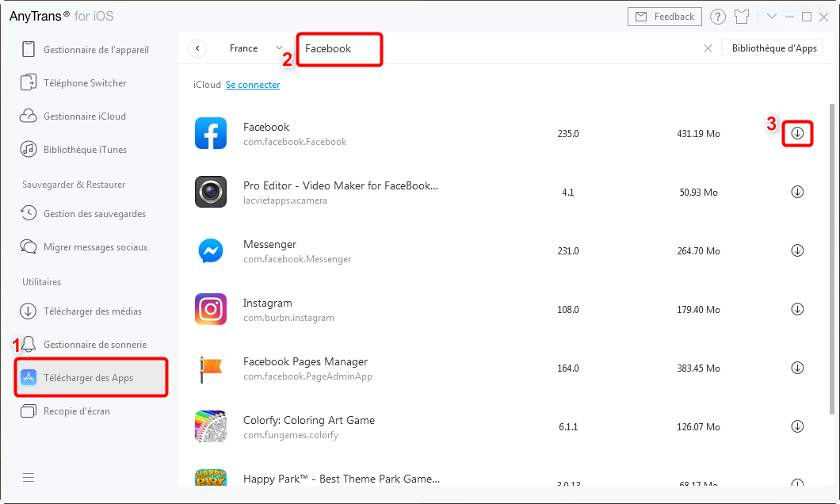Image resolution: width=840 pixels, height=504 pixels.
Task: Open the gift box promotions icon
Action: [x=741, y=16]
